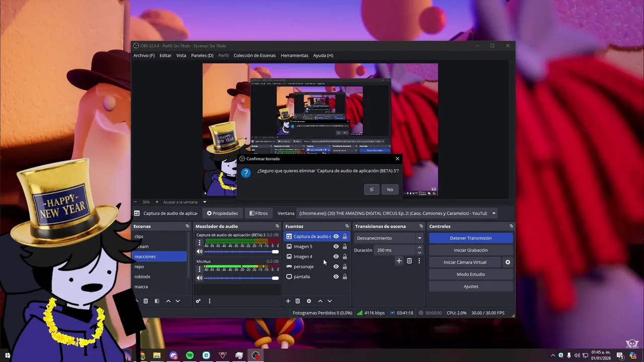Toggle visibility of pantalla source
Viewport: 644px width, 362px height.
[336, 277]
